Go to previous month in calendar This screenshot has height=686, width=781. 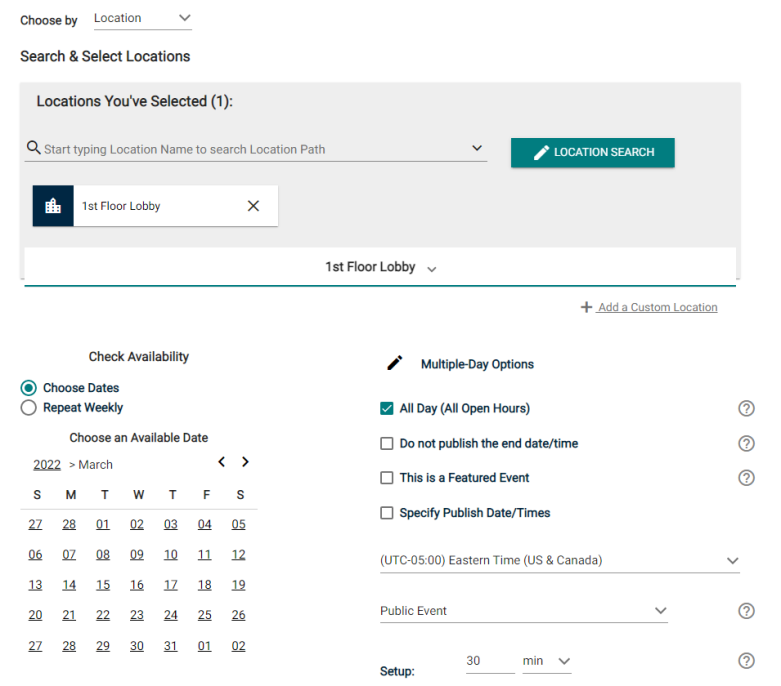click(x=222, y=462)
